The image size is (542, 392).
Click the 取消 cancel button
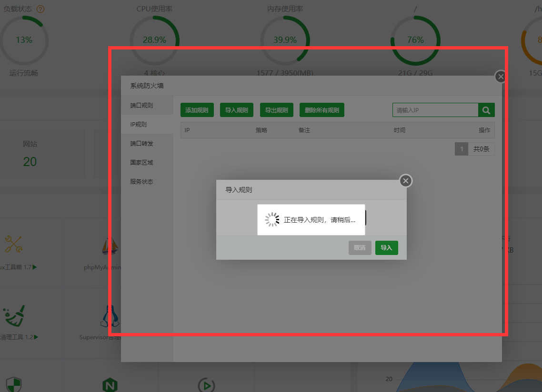[360, 248]
